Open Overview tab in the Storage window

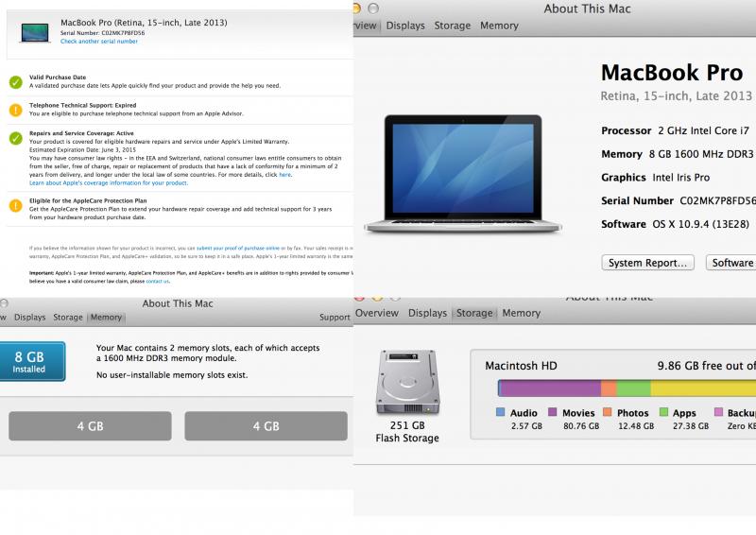pos(377,313)
